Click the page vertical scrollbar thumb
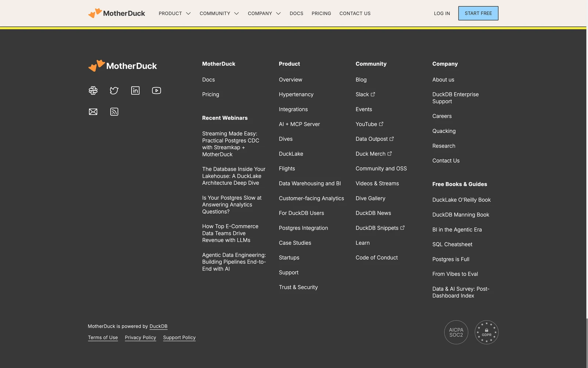Viewport: 588px width, 368px height. (x=587, y=343)
